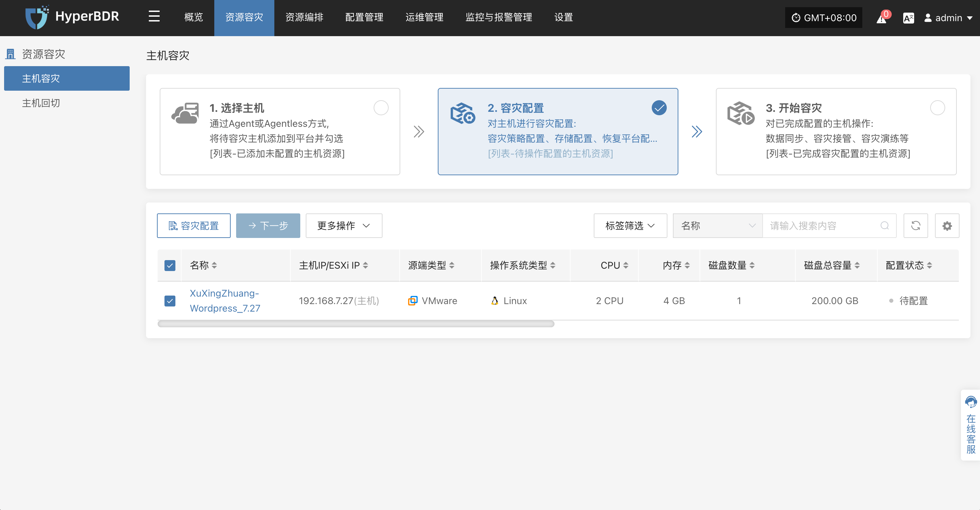
Task: Select the 资源容灾 nav tab
Action: click(244, 17)
